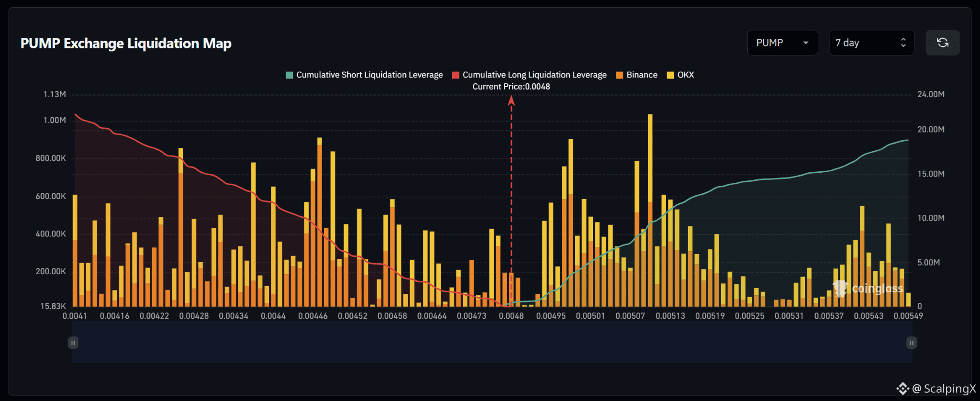Click the red long liquidation legend swatch

tap(456, 75)
